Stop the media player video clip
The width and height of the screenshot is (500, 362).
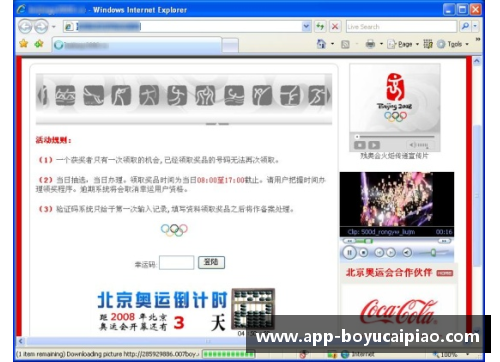[x=364, y=253]
